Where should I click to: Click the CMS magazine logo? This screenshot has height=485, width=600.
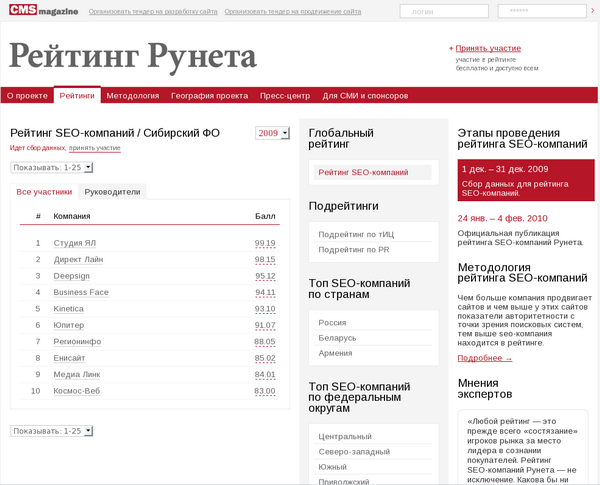[43, 11]
